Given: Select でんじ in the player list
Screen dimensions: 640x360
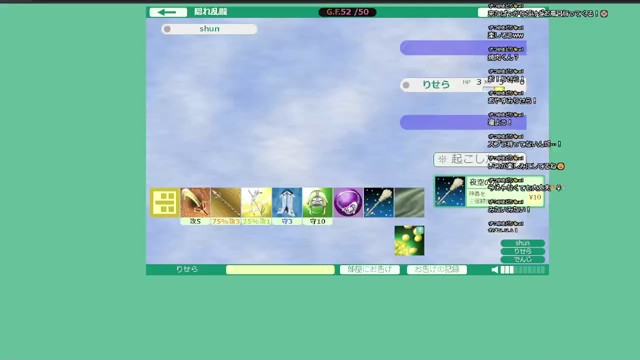Looking at the screenshot, I should coord(522,259).
